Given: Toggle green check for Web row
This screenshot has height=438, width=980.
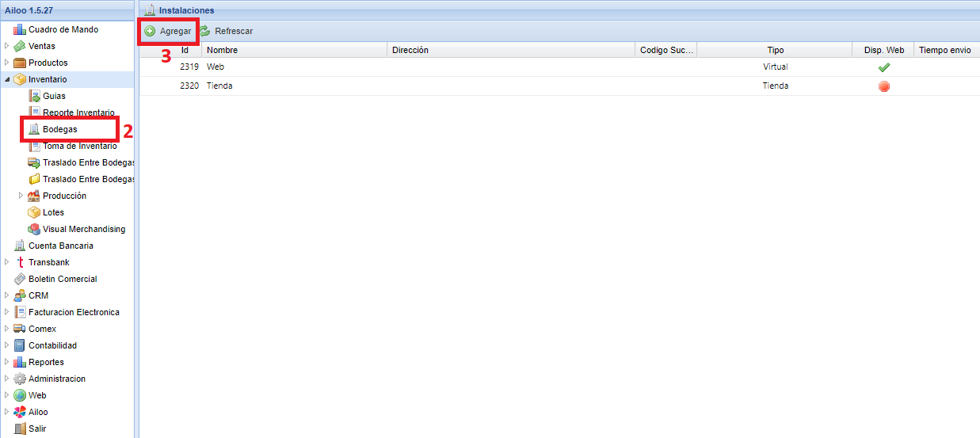Looking at the screenshot, I should click(884, 67).
